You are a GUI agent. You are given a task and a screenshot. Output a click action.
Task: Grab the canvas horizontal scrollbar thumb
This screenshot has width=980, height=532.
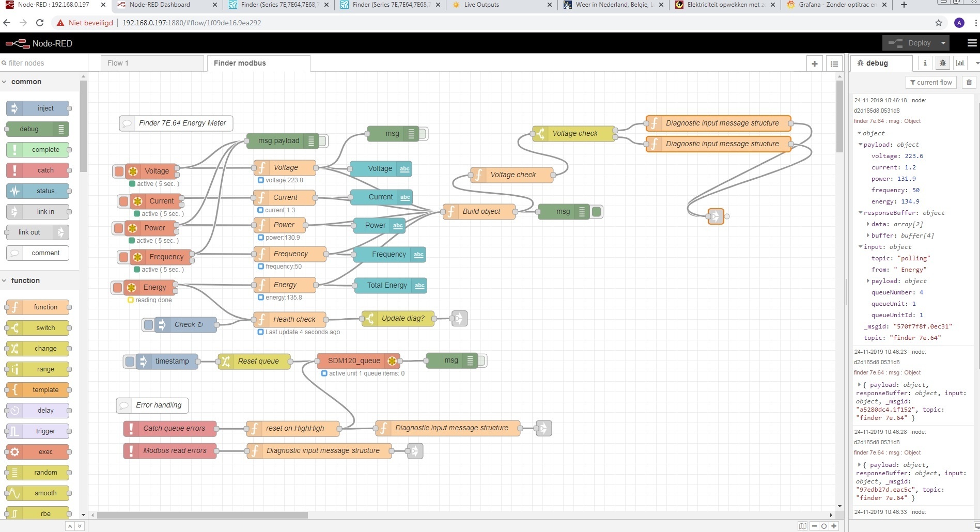(x=203, y=515)
